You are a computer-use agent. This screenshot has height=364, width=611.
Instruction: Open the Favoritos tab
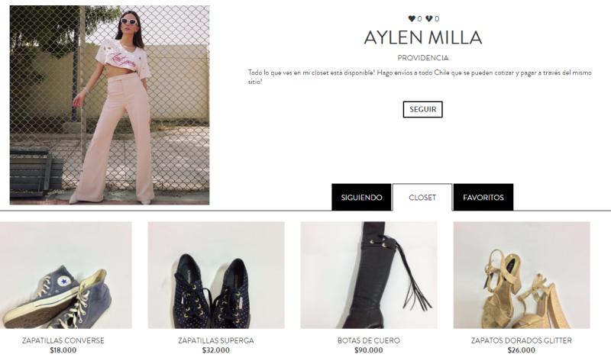tap(483, 198)
